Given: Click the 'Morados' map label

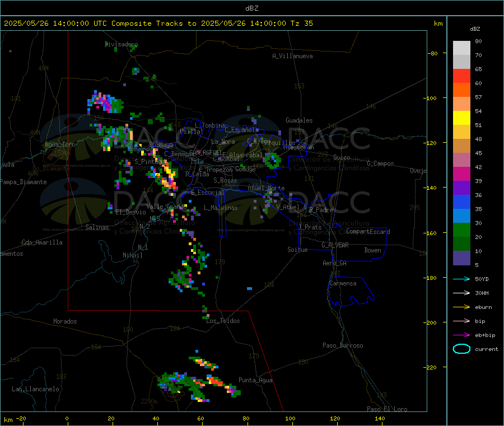Looking at the screenshot, I should coord(65,321).
